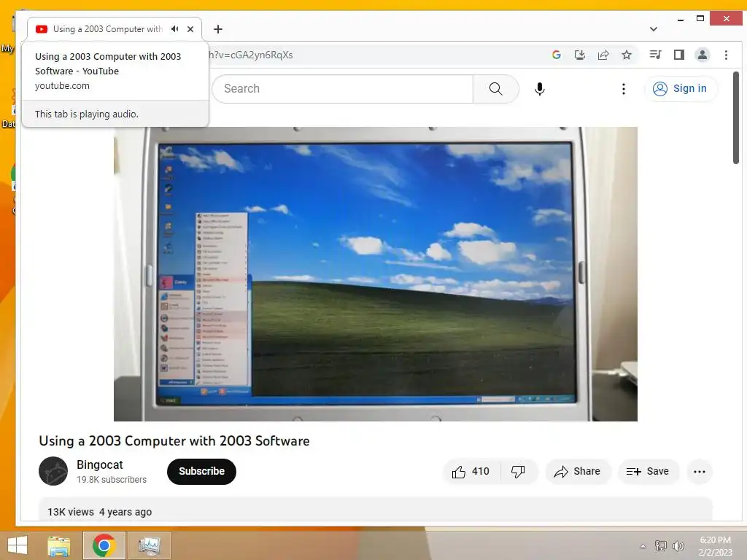Open more actions ellipsis beside Save
Viewport: 747px width, 560px height.
[x=700, y=472]
